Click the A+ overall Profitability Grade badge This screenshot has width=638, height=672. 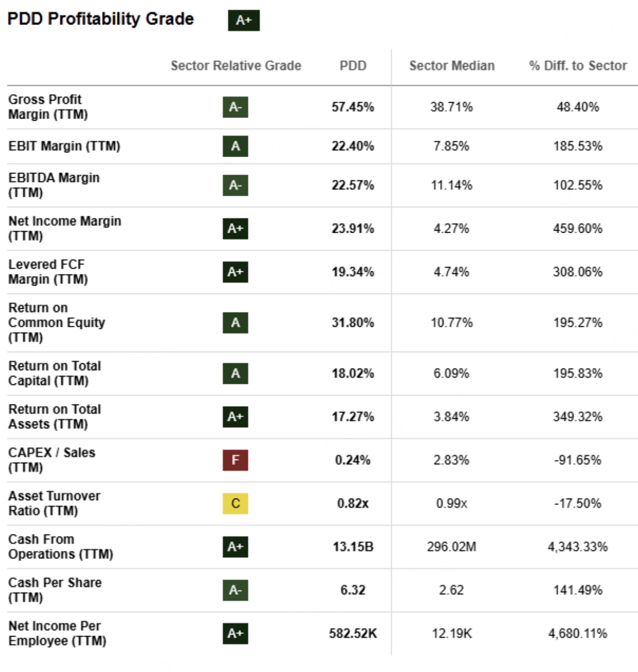tap(243, 21)
